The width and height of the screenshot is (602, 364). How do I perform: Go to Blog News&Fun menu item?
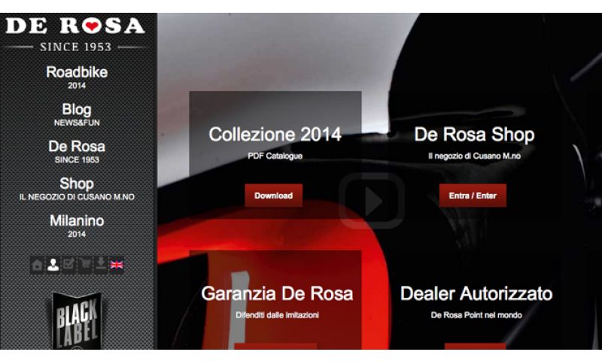(77, 114)
